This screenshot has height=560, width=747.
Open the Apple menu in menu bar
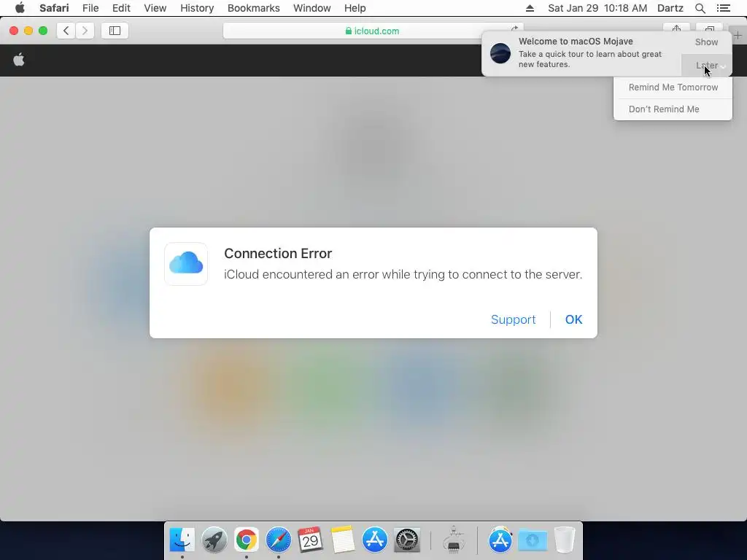[20, 8]
